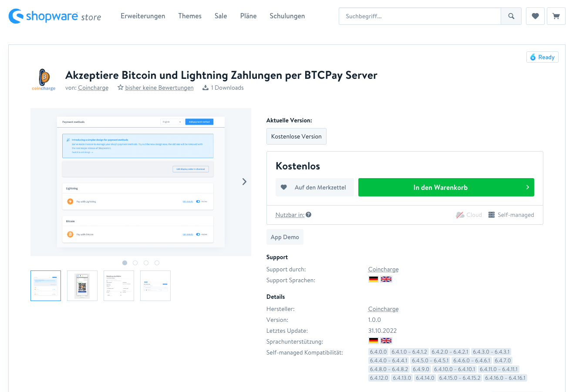Open the wishlist heart icon in header
Viewport: 566px width, 392px height.
(535, 16)
